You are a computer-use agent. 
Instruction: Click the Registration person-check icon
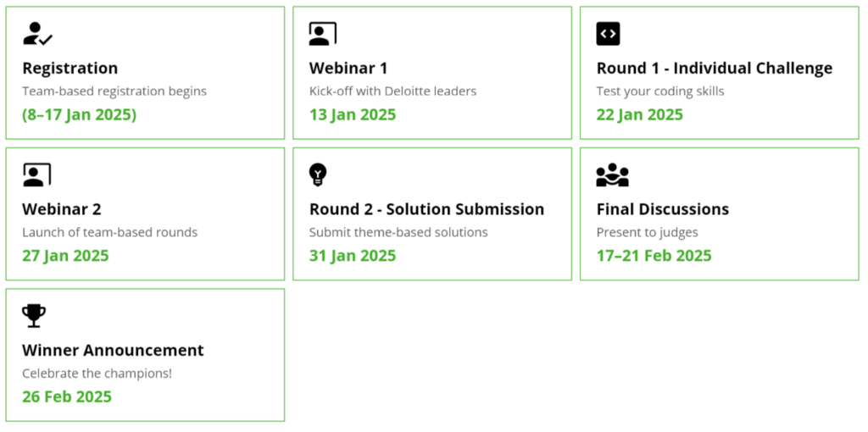coord(37,34)
